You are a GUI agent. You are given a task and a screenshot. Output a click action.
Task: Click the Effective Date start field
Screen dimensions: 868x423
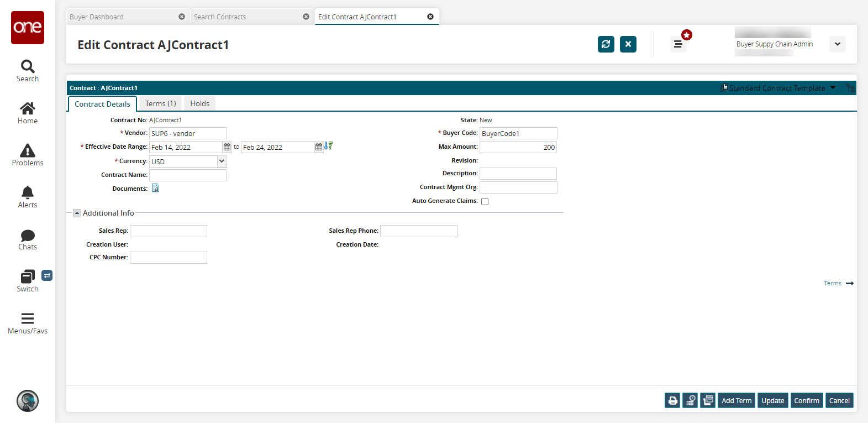pos(186,147)
